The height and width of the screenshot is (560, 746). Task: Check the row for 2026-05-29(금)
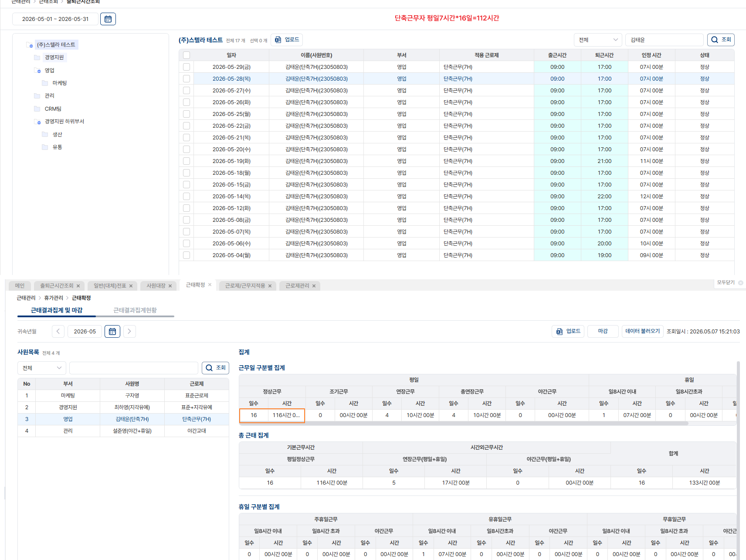tap(186, 67)
